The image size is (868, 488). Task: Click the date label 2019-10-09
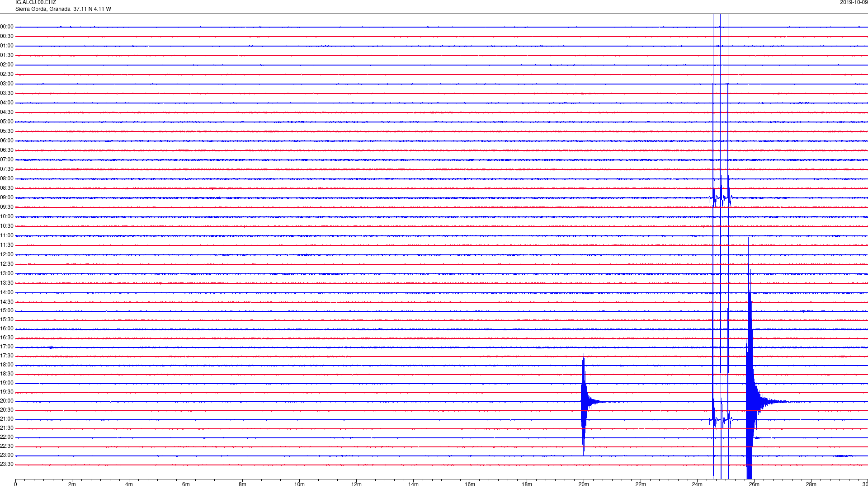pyautogui.click(x=854, y=2)
